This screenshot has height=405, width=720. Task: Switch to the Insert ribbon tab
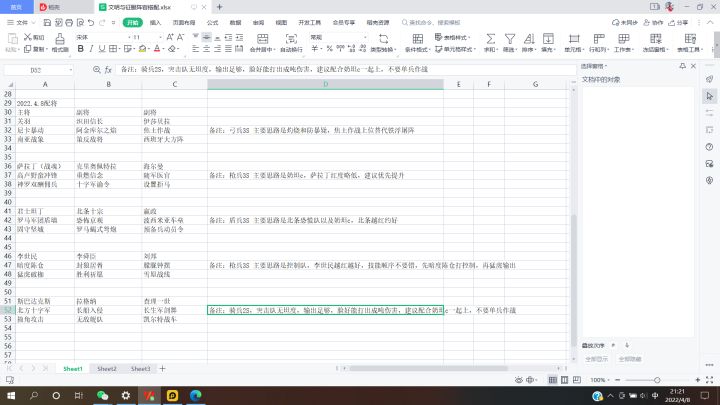156,22
